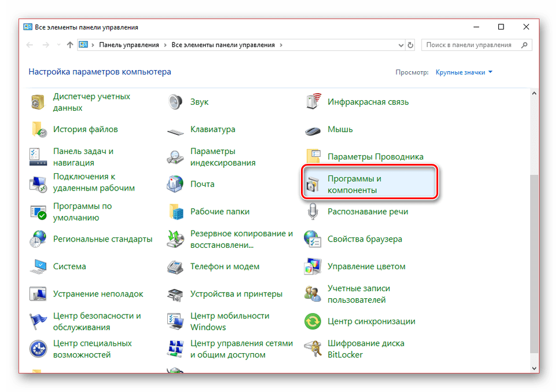Open the System computer icon (Система)
Viewport: 558px width, 392px height.
pyautogui.click(x=38, y=267)
